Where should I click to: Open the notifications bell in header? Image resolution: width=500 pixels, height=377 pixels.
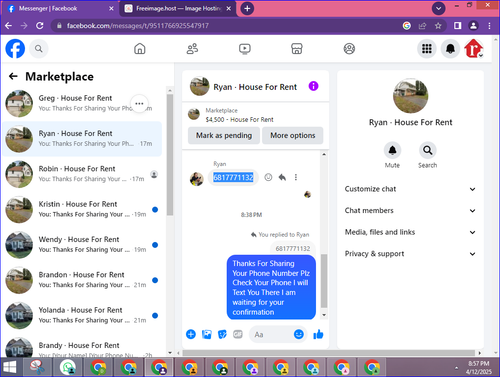[x=450, y=49]
